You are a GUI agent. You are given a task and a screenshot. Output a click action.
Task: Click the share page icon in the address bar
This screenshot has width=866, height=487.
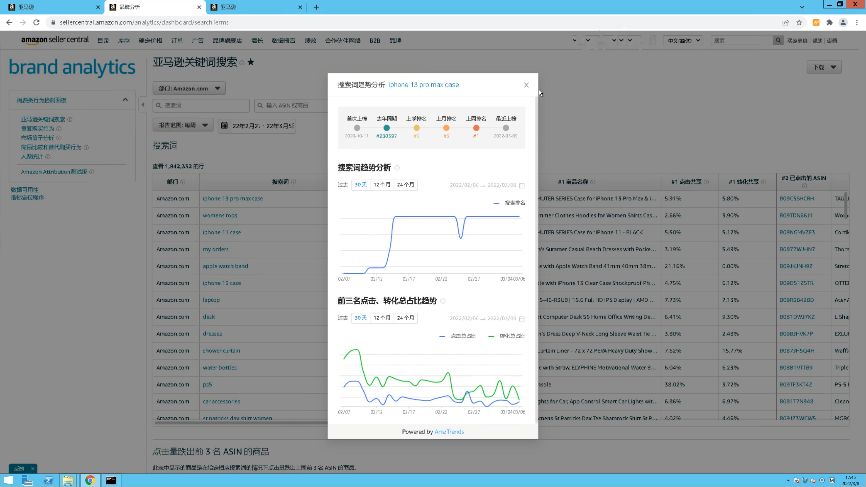click(x=785, y=23)
